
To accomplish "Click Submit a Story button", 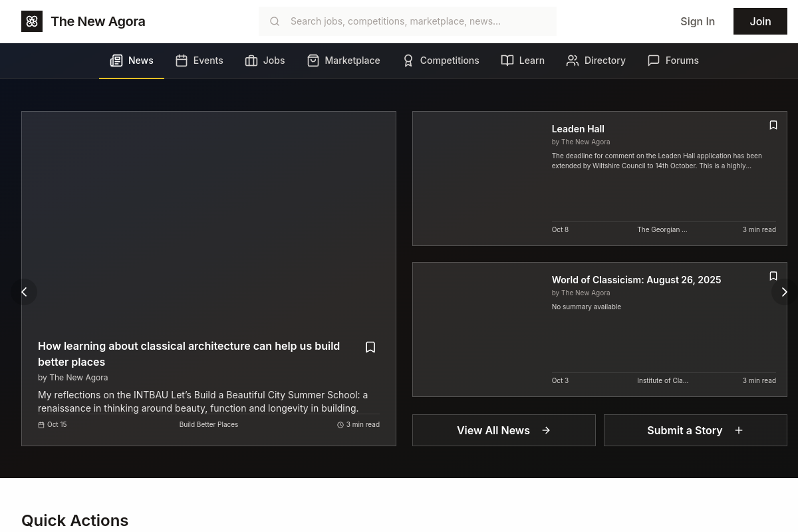I will click(x=695, y=430).
